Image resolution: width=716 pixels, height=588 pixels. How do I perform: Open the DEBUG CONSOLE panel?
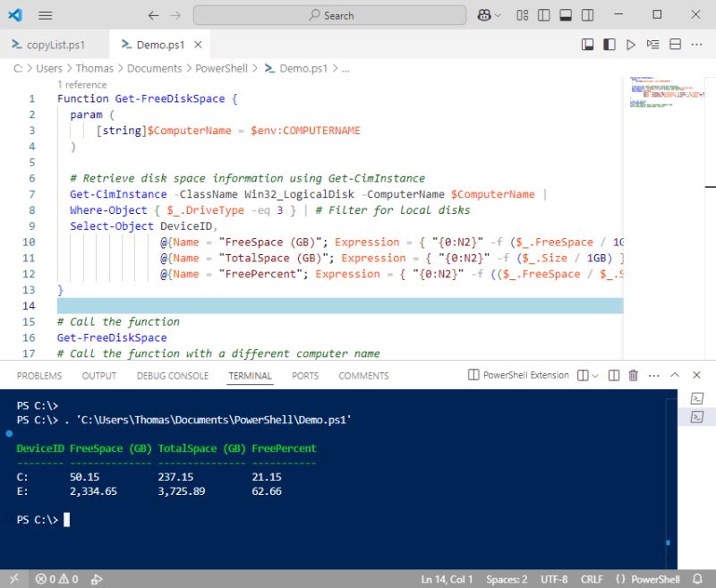click(x=172, y=376)
